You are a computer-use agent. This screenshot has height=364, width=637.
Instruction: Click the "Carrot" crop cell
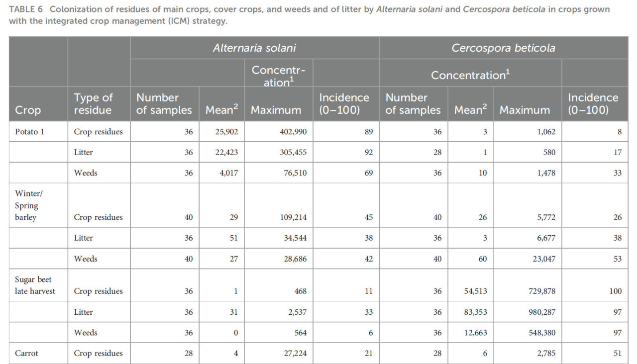27,354
